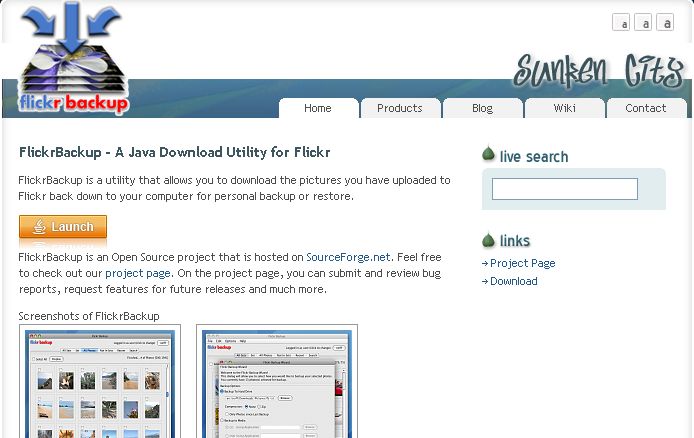This screenshot has height=438, width=694.
Task: Click the Download sidebar link
Action: (514, 281)
